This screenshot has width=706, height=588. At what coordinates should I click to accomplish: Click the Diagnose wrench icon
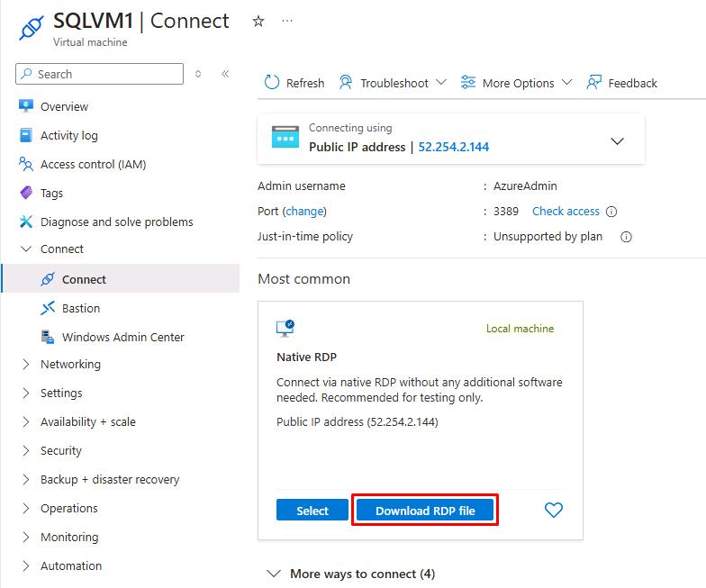(x=25, y=222)
